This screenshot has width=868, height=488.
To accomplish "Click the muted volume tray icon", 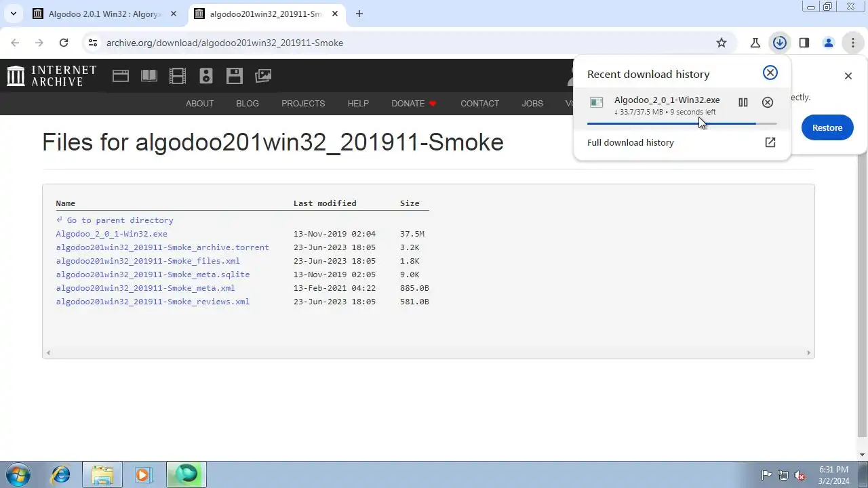I will pos(800,475).
